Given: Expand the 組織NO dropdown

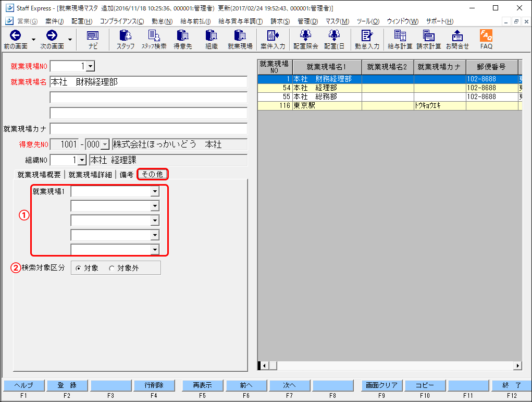Looking at the screenshot, I should pyautogui.click(x=82, y=160).
